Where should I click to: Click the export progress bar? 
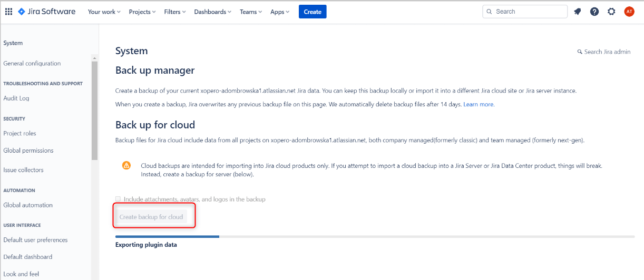(x=375, y=237)
